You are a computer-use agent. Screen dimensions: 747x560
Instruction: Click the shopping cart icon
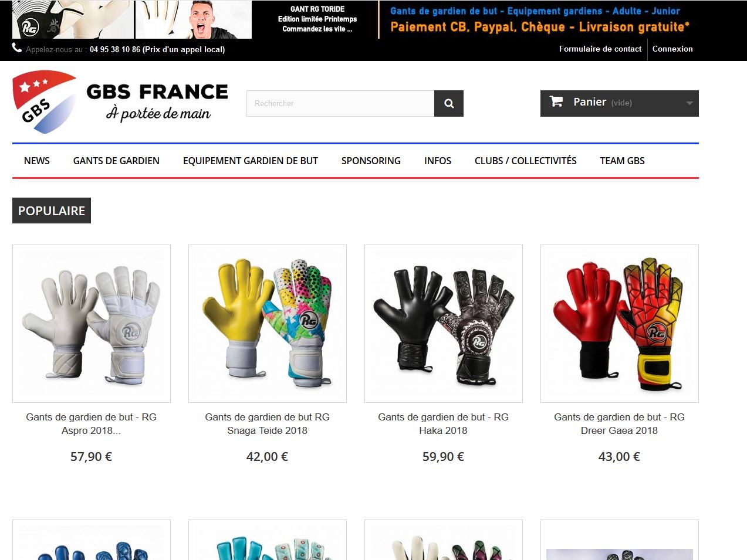tap(556, 101)
